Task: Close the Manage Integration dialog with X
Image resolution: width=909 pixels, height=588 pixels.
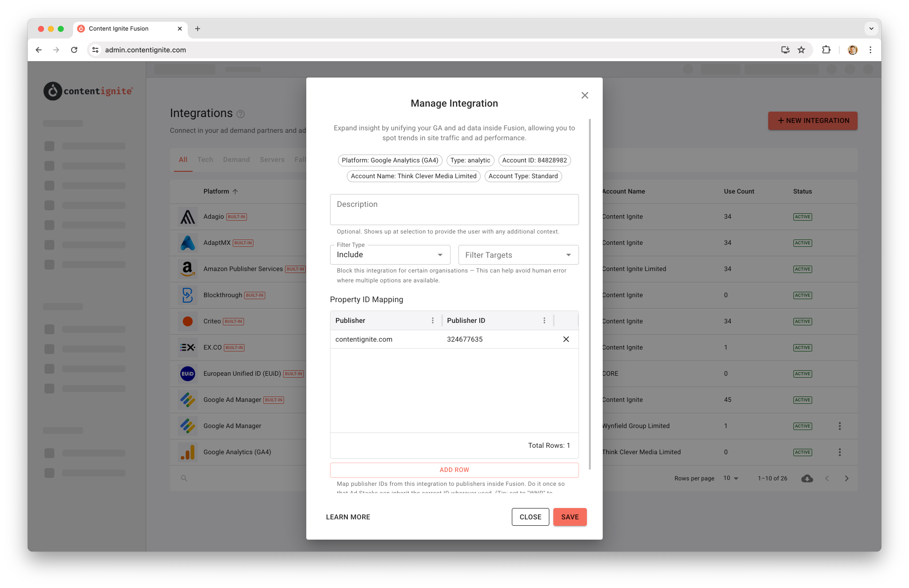Action: [x=585, y=95]
